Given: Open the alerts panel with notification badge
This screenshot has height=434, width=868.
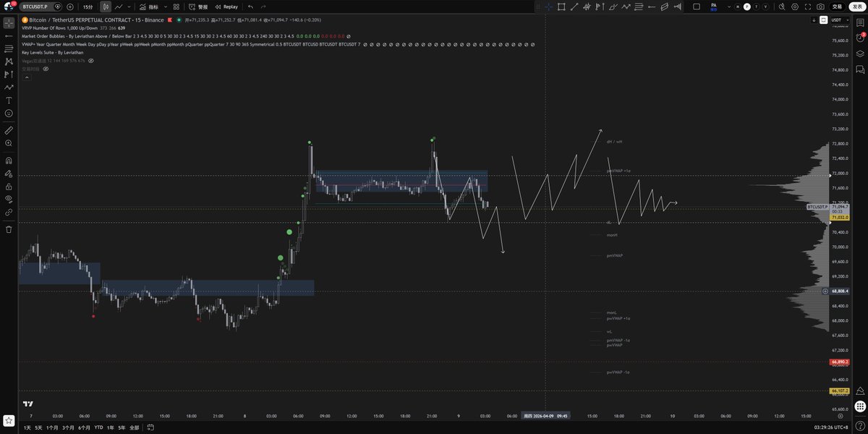Looking at the screenshot, I should (x=860, y=37).
